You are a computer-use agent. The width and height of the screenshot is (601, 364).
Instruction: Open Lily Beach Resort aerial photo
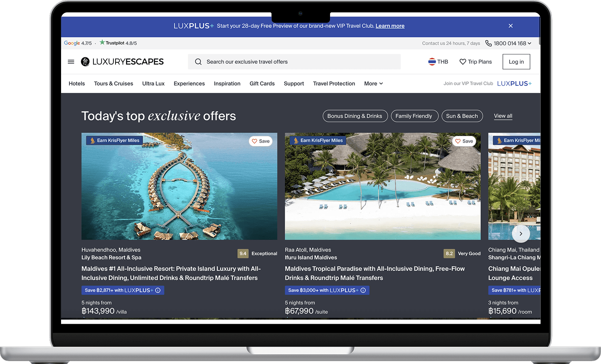179,186
